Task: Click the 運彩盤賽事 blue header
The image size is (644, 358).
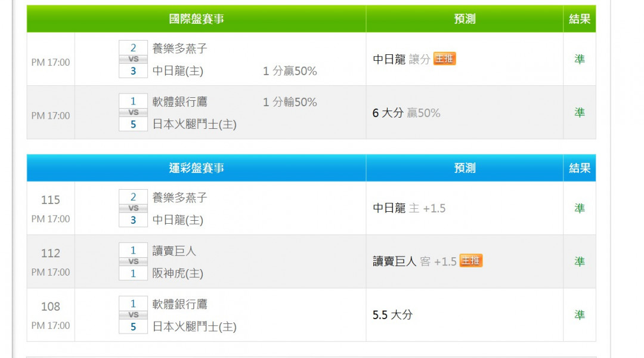Action: pyautogui.click(x=196, y=168)
